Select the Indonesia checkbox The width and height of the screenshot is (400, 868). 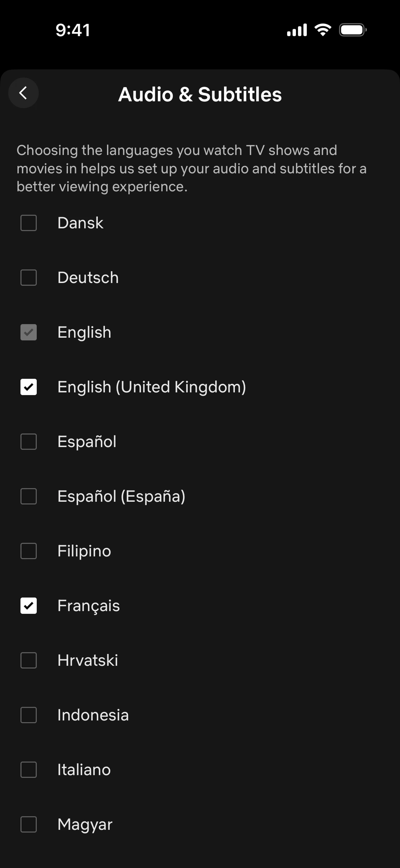coord(29,715)
